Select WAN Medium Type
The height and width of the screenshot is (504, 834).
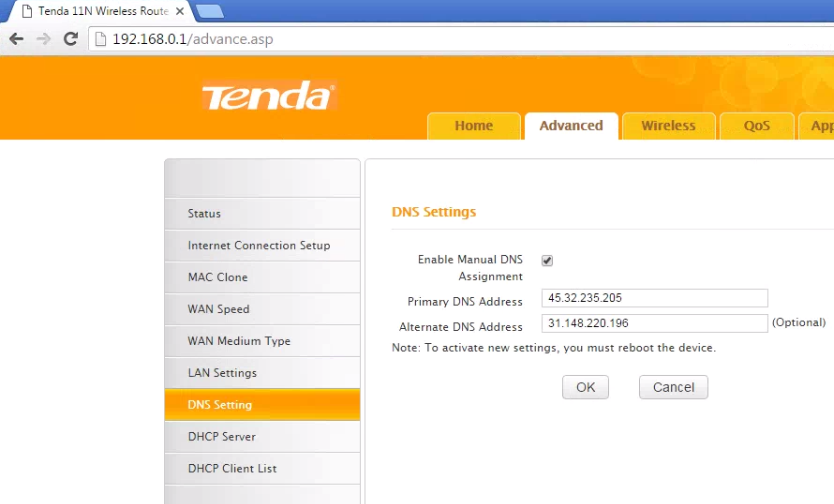click(262, 341)
